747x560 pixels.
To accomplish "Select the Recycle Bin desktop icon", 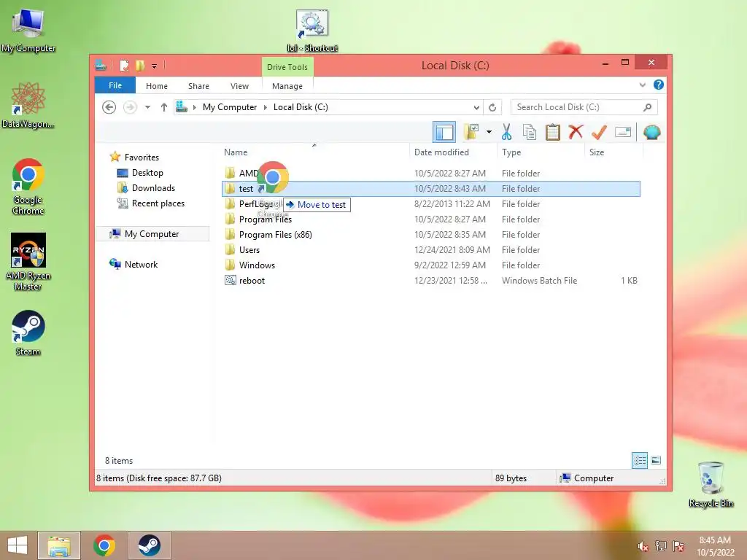I will point(711,484).
